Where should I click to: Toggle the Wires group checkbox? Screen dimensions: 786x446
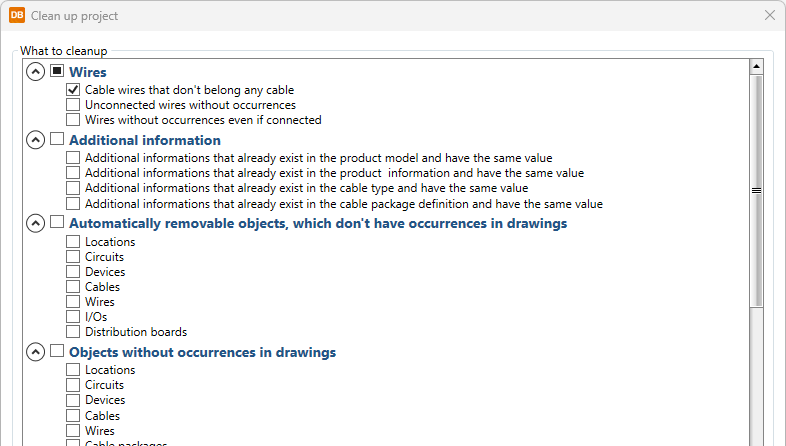[x=57, y=71]
